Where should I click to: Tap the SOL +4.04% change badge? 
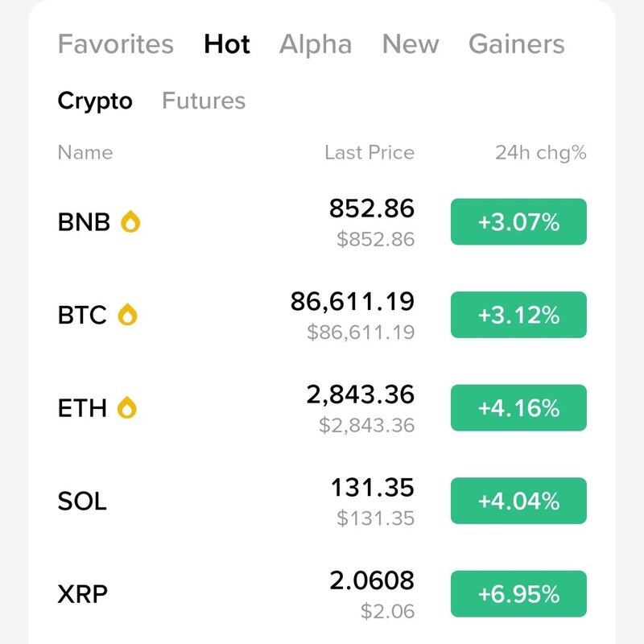[x=518, y=502]
